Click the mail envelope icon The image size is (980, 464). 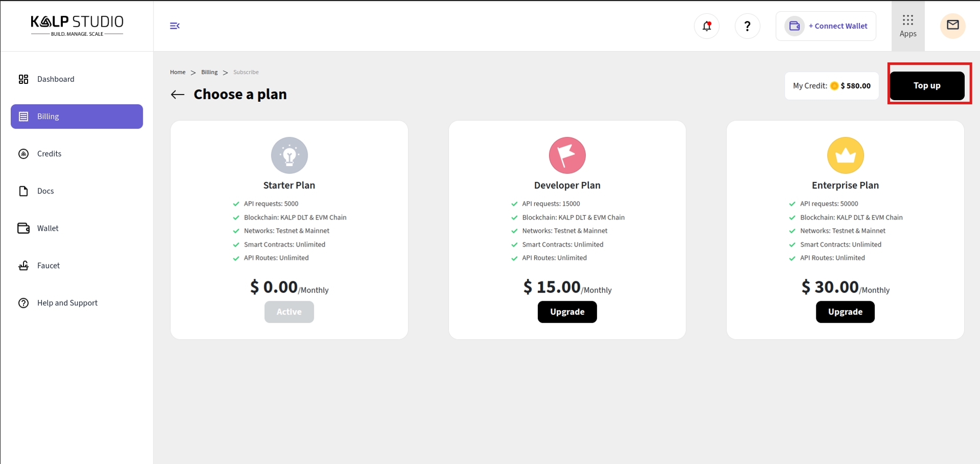coord(952,25)
